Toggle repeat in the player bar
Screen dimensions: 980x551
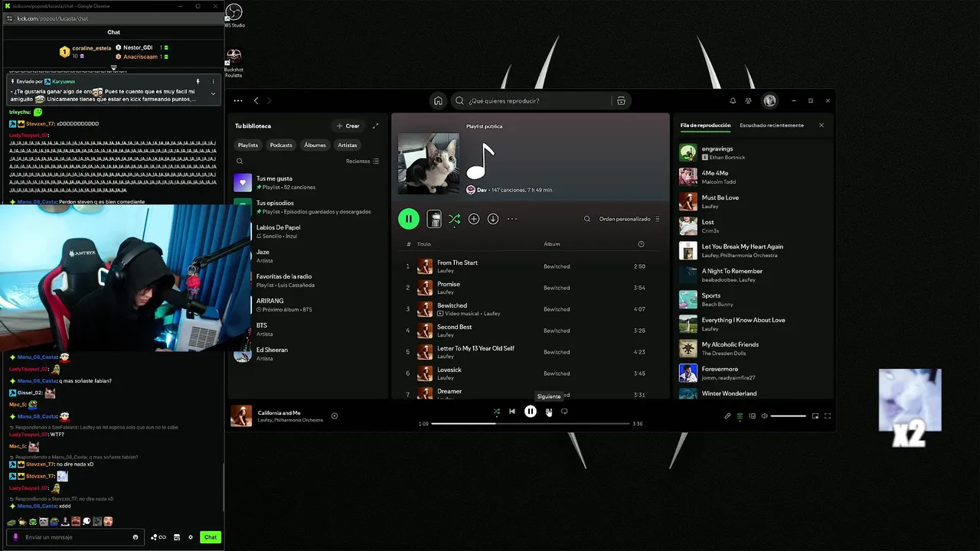(564, 412)
